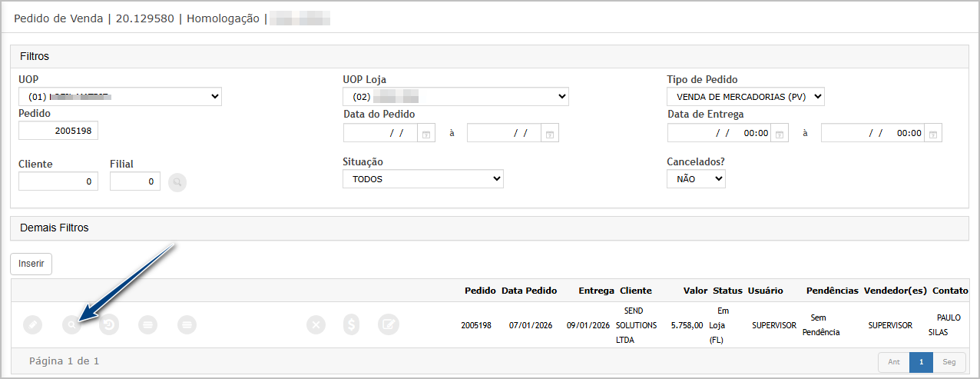Click the Cliente input field

pos(58,181)
